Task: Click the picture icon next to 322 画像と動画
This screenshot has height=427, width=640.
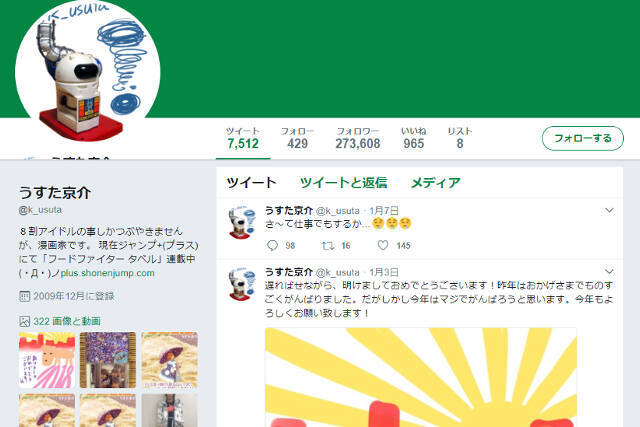Action: click(24, 321)
